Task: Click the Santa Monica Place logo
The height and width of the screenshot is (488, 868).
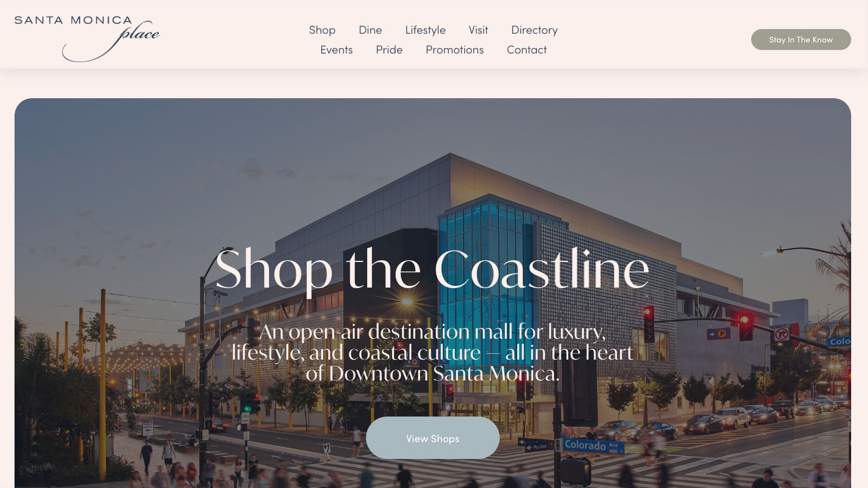Action: pos(87,38)
